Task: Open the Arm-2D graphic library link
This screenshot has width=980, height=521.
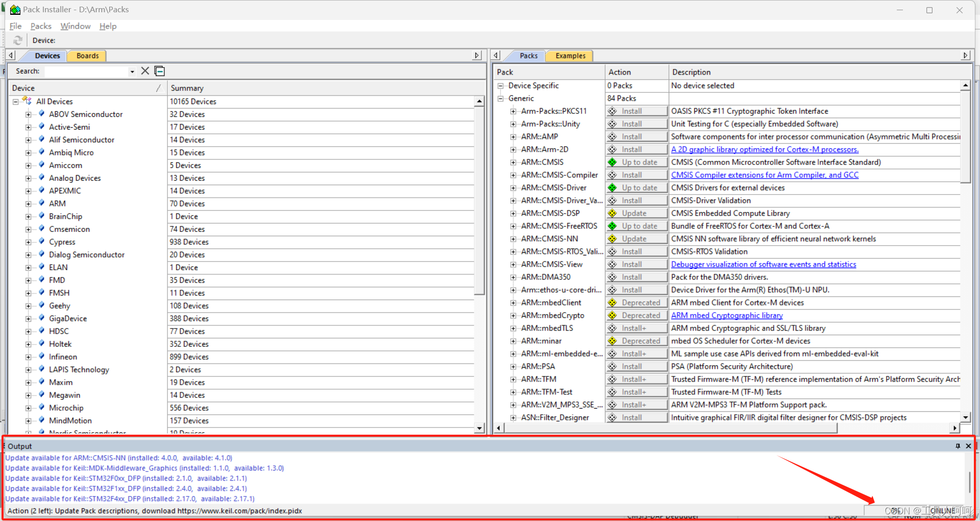Action: click(x=765, y=150)
